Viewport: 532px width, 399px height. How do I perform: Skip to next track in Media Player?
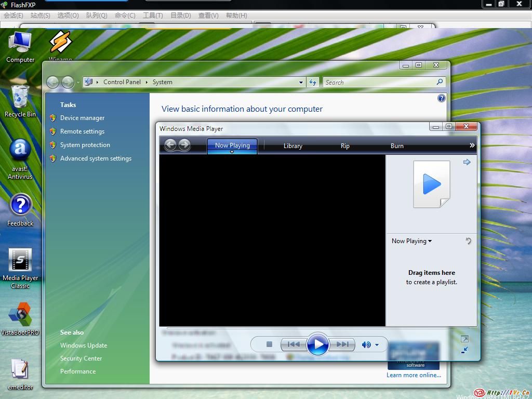[x=342, y=344]
